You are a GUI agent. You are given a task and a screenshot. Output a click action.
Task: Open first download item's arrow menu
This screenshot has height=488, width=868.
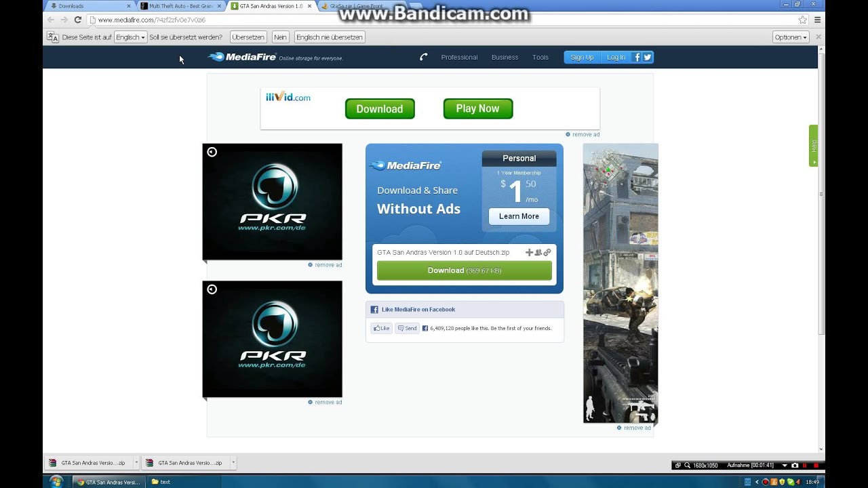coord(136,462)
